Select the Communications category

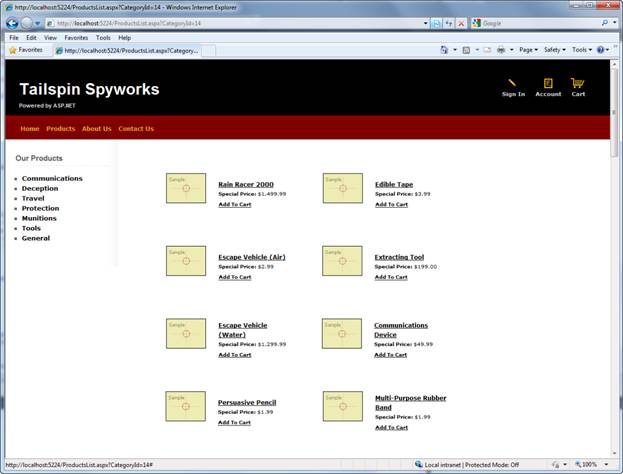pos(52,178)
